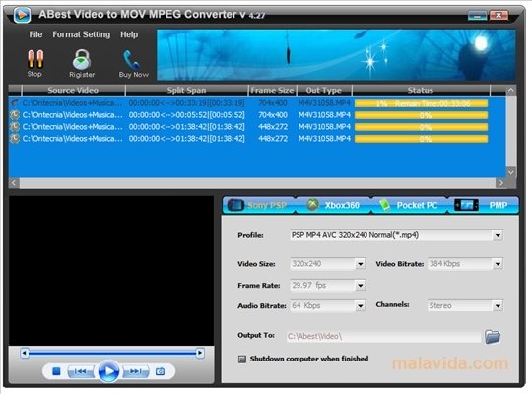The image size is (532, 394).
Task: Switch to the Pocket PC tab
Action: [409, 205]
